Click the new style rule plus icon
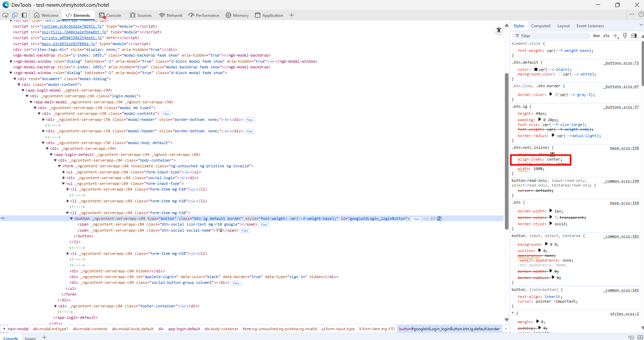 (616, 36)
